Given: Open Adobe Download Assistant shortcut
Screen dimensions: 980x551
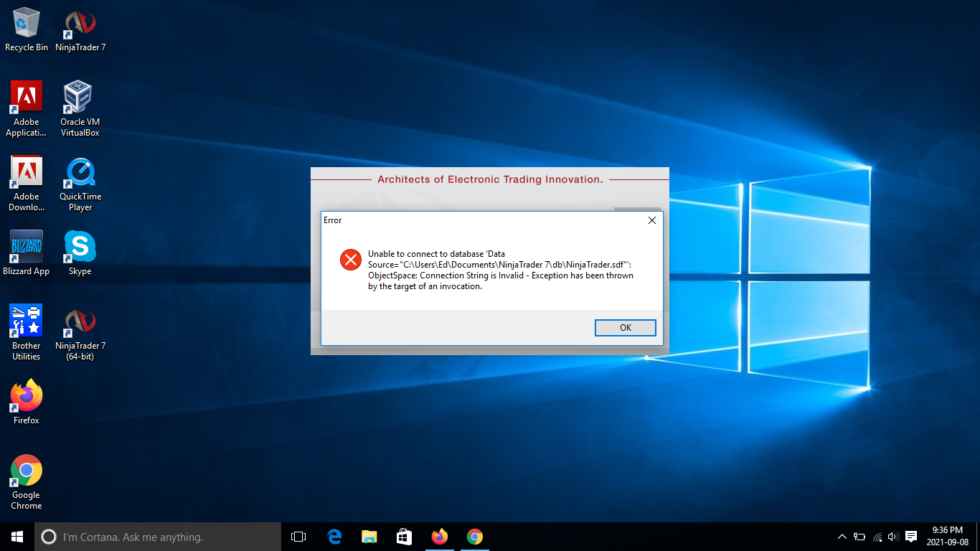Looking at the screenshot, I should click(27, 183).
